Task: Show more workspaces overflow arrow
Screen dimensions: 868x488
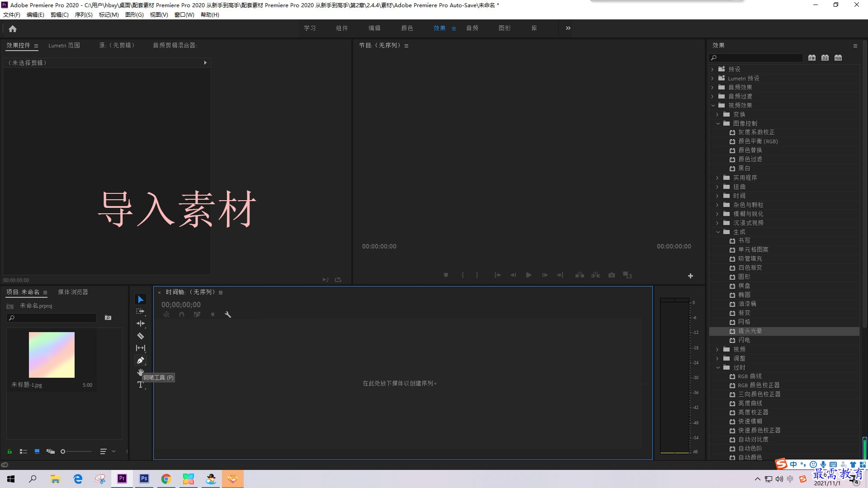Action: [568, 28]
